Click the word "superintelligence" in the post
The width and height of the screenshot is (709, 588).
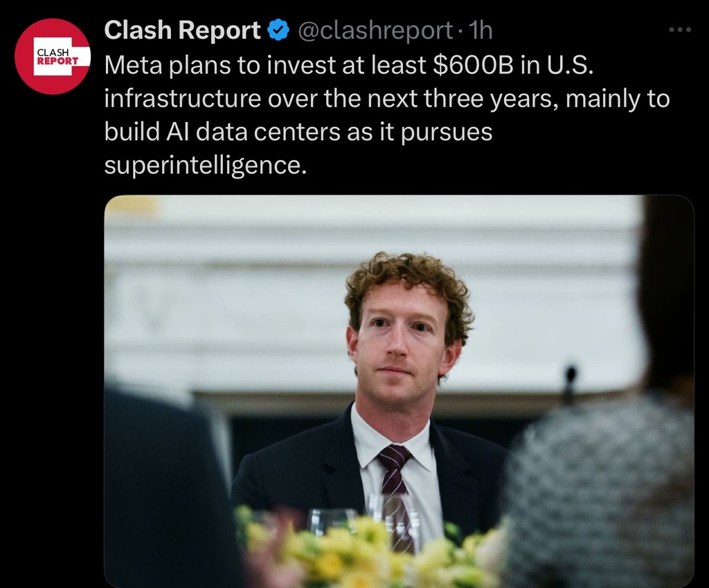tap(205, 166)
